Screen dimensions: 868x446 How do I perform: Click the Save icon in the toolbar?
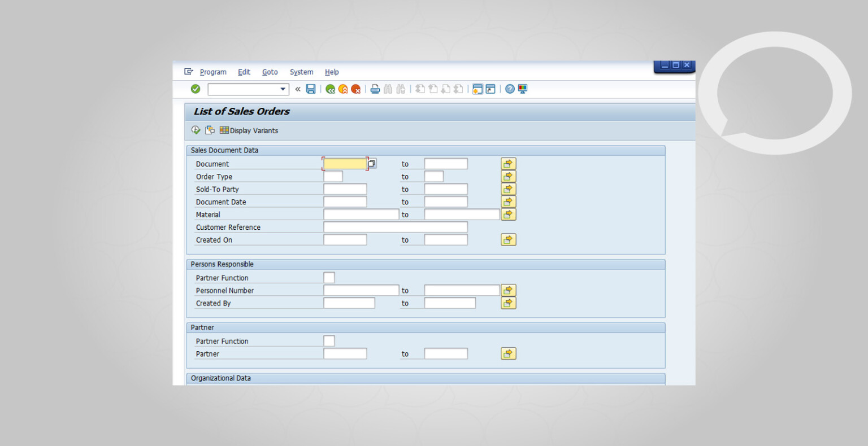(311, 89)
